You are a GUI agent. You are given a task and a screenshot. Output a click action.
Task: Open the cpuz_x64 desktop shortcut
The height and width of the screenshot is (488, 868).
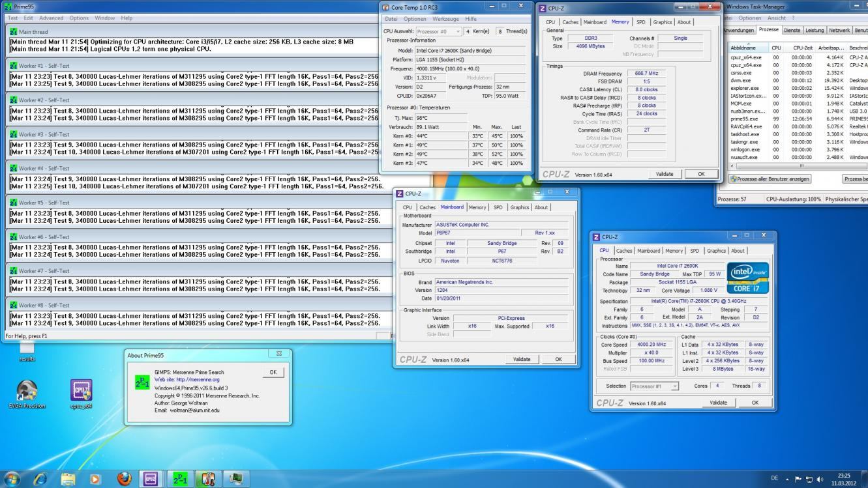(x=82, y=394)
